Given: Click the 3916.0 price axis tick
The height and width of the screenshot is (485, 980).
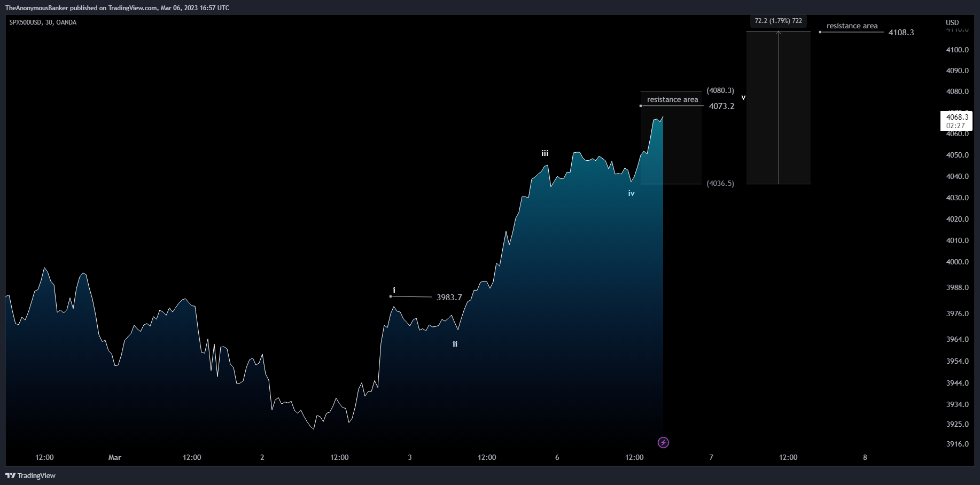Looking at the screenshot, I should coord(957,444).
